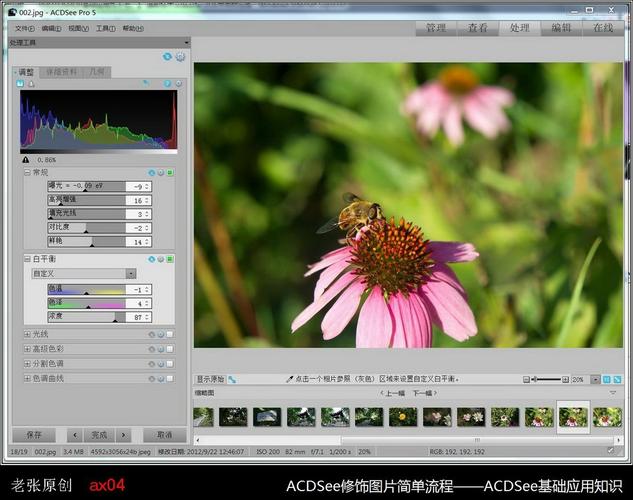Screen dimensions: 633x500
Task: Click the blue reset icon in 常规 group header
Action: tap(152, 173)
